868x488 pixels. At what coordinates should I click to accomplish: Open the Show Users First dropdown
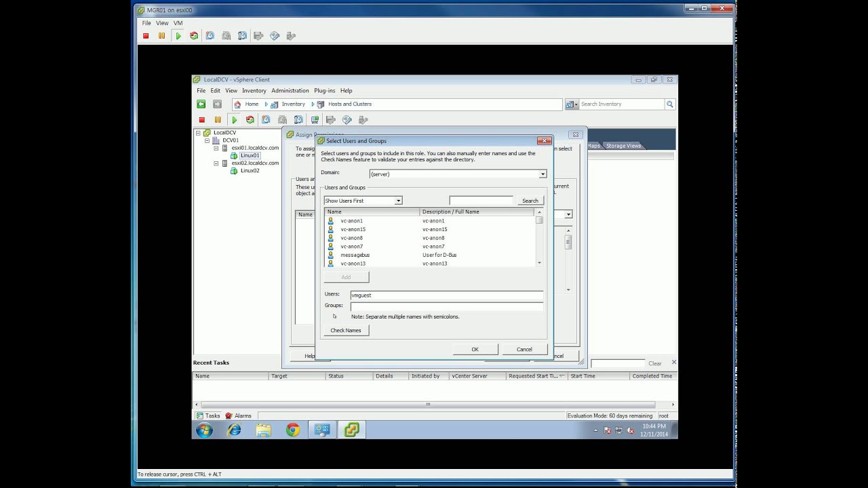[399, 201]
